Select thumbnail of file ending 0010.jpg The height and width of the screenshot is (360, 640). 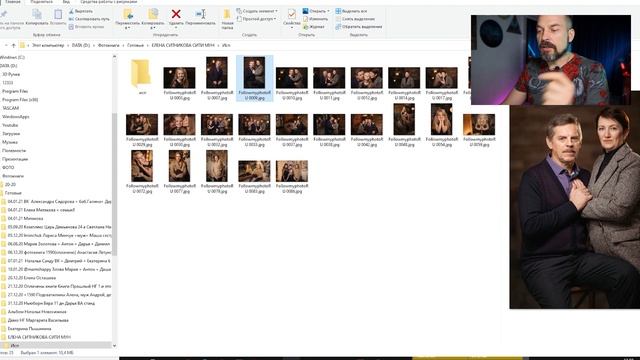[291, 78]
